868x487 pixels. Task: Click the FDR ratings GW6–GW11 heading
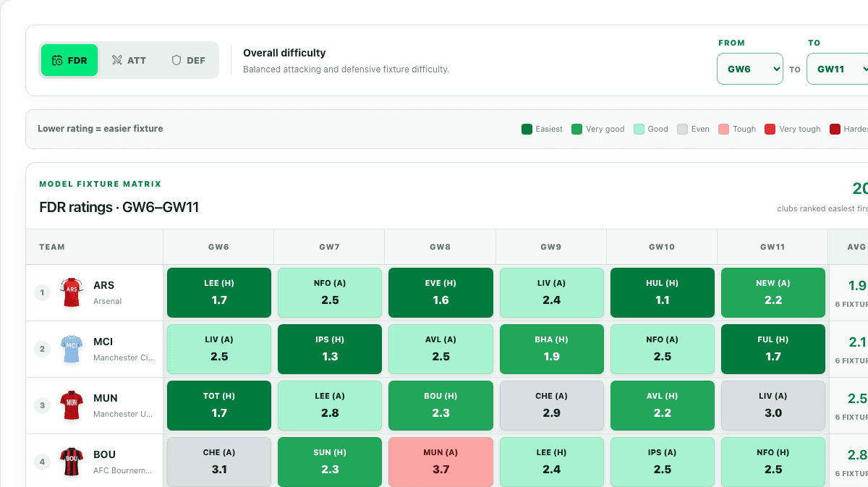(x=119, y=208)
